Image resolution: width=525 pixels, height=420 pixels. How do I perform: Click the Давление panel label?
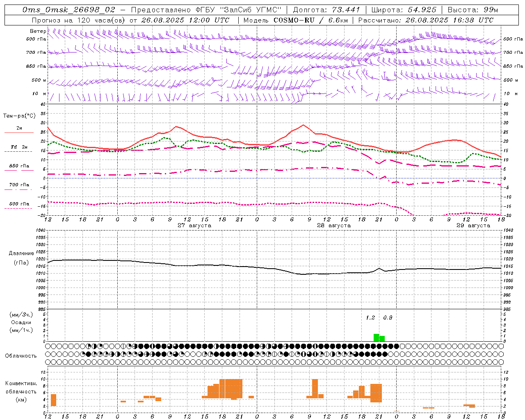click(x=21, y=253)
